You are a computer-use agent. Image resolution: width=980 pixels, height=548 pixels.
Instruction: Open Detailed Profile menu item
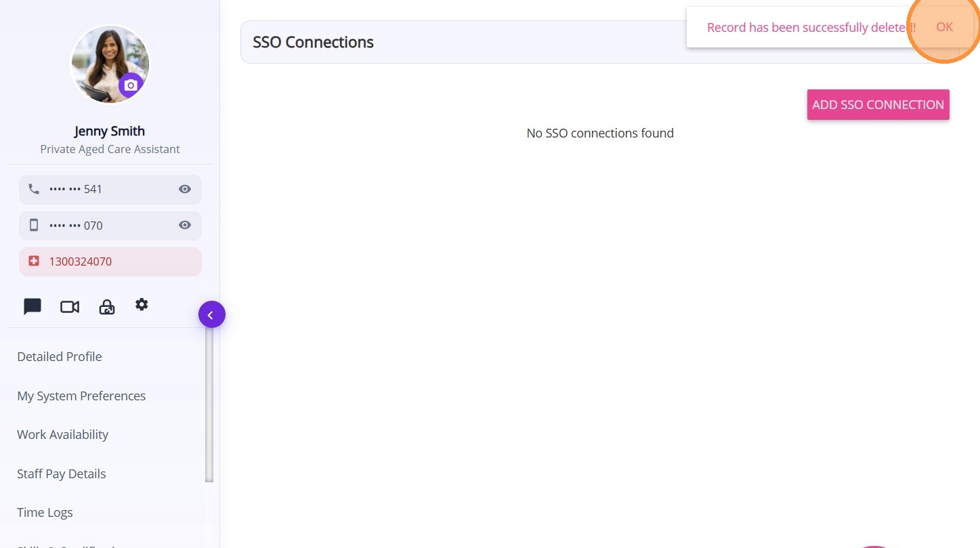(x=60, y=357)
